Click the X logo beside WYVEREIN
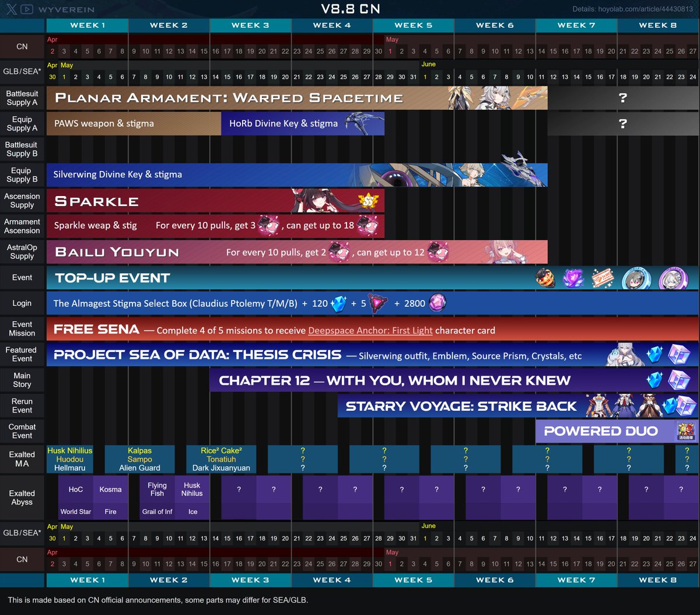 click(12, 9)
